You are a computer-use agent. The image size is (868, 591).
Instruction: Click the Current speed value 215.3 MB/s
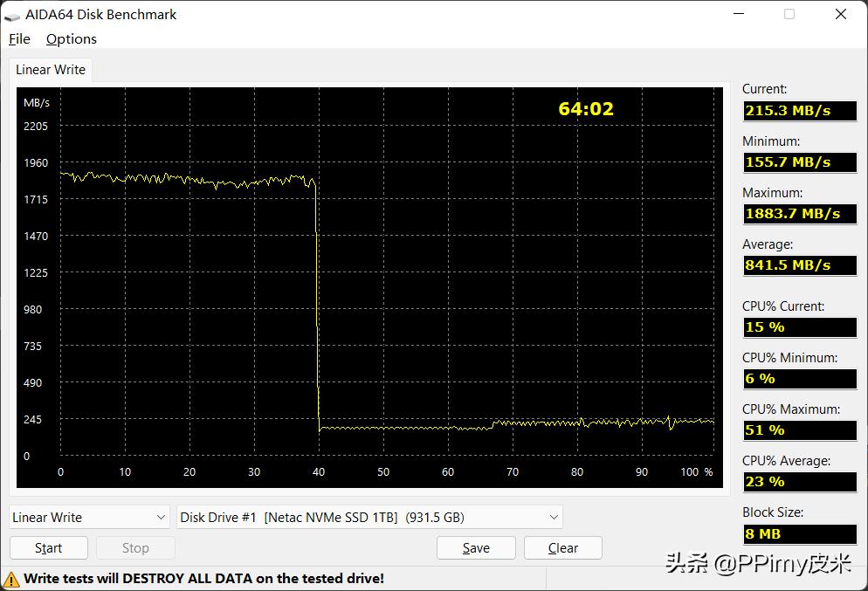800,111
